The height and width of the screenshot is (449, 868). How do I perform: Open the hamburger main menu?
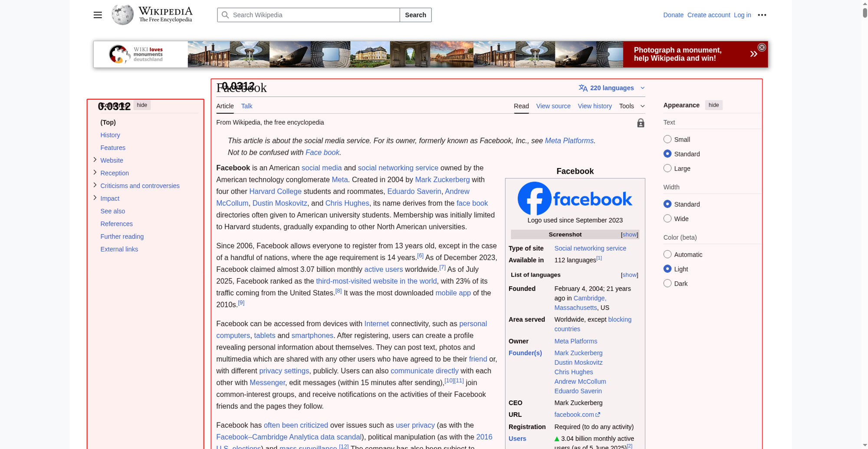coord(98,15)
